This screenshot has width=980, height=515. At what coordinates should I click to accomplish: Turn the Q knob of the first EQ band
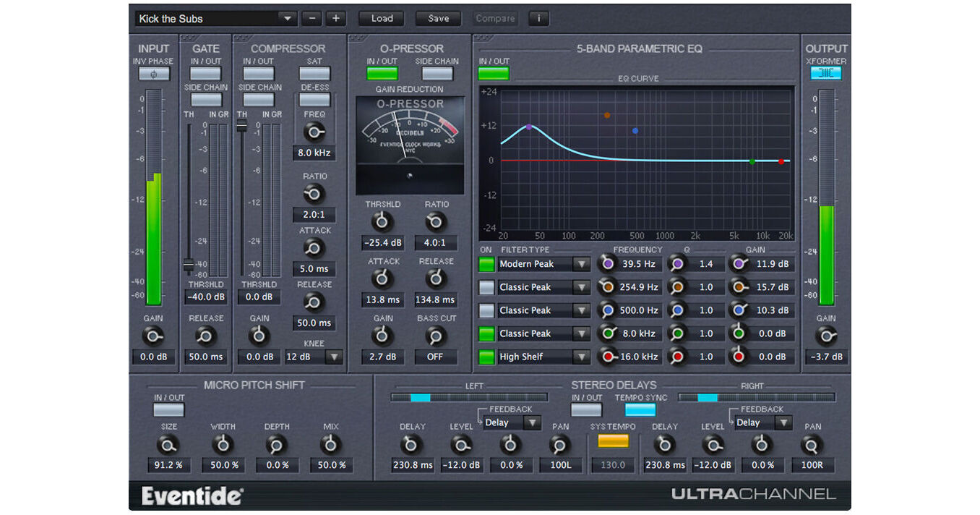[x=676, y=264]
